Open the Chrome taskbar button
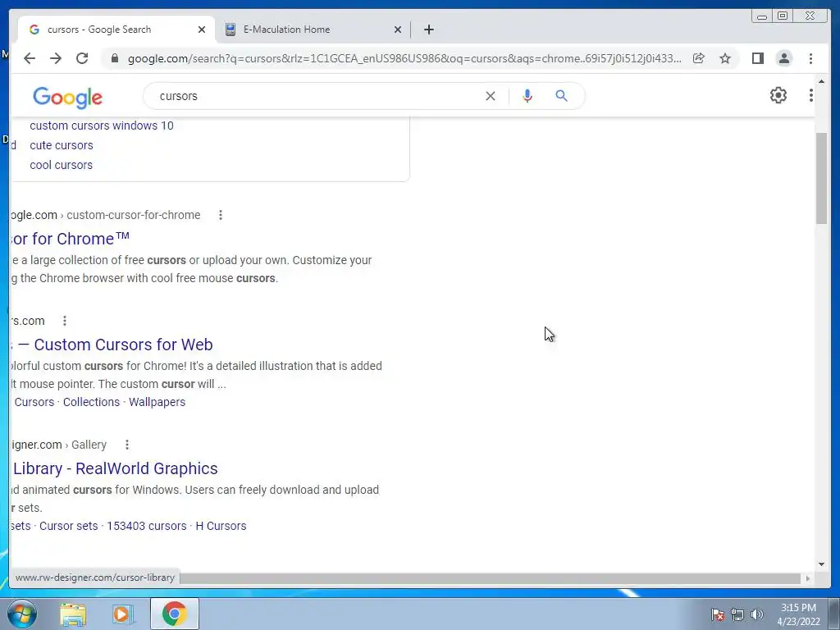This screenshot has height=630, width=840. pos(174,614)
